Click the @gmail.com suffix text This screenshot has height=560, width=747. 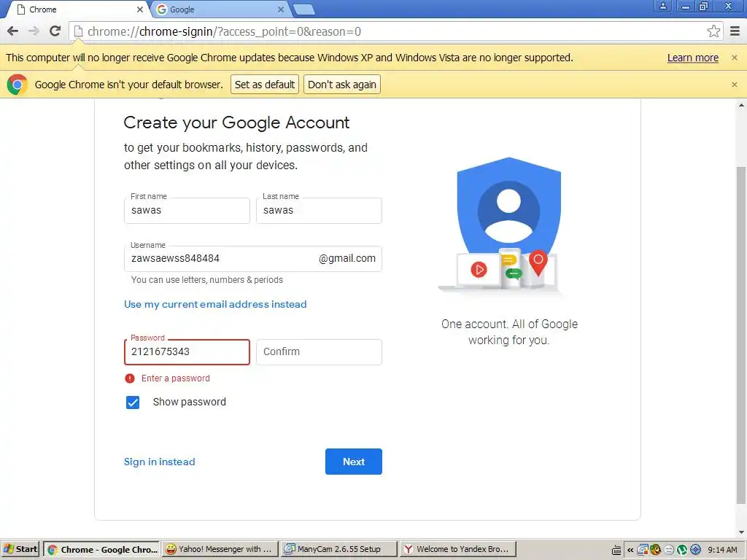(347, 259)
